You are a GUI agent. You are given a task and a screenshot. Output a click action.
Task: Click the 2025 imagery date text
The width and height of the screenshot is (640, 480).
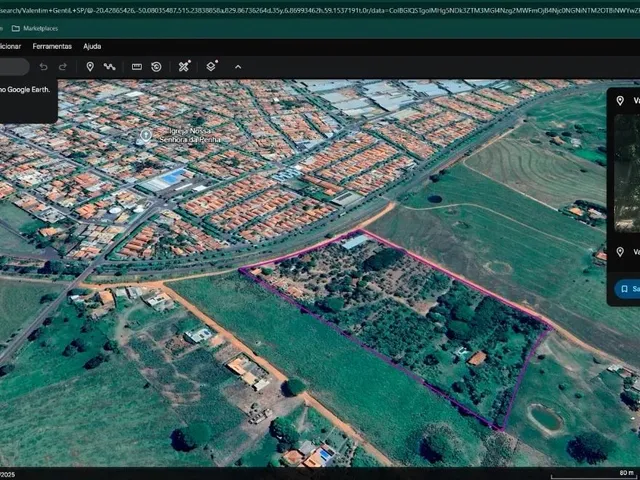click(7, 474)
